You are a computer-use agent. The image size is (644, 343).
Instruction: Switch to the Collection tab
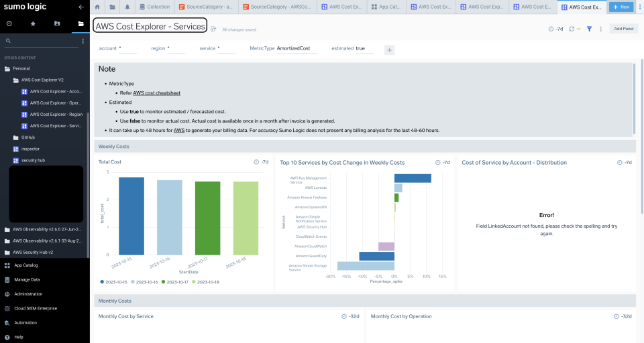pyautogui.click(x=155, y=7)
